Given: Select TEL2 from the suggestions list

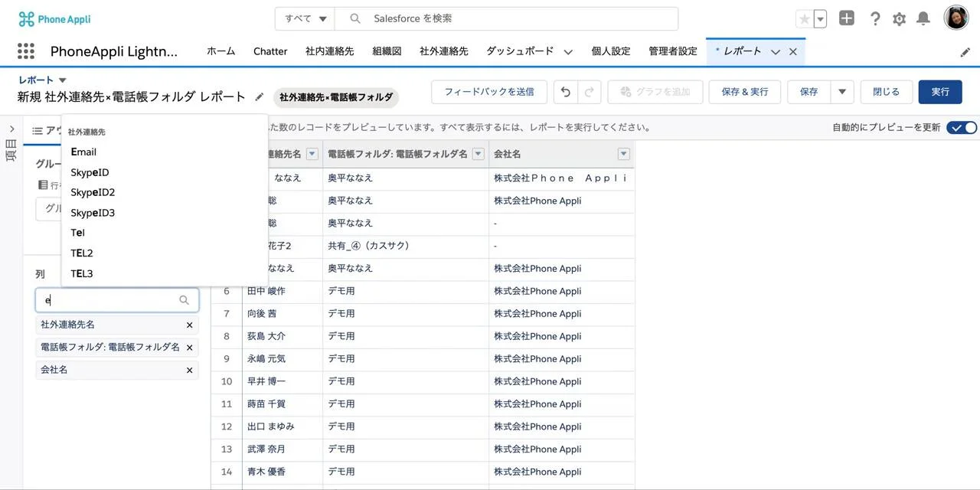Looking at the screenshot, I should click(x=165, y=253).
